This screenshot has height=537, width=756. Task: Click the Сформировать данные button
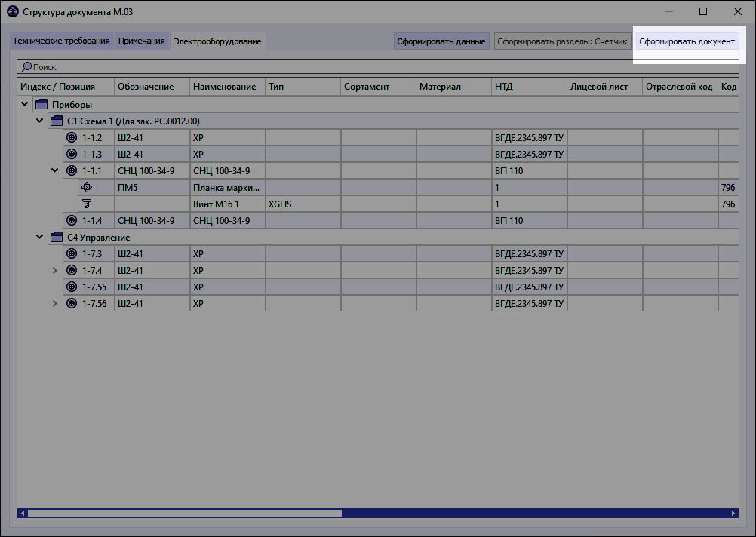coord(440,41)
